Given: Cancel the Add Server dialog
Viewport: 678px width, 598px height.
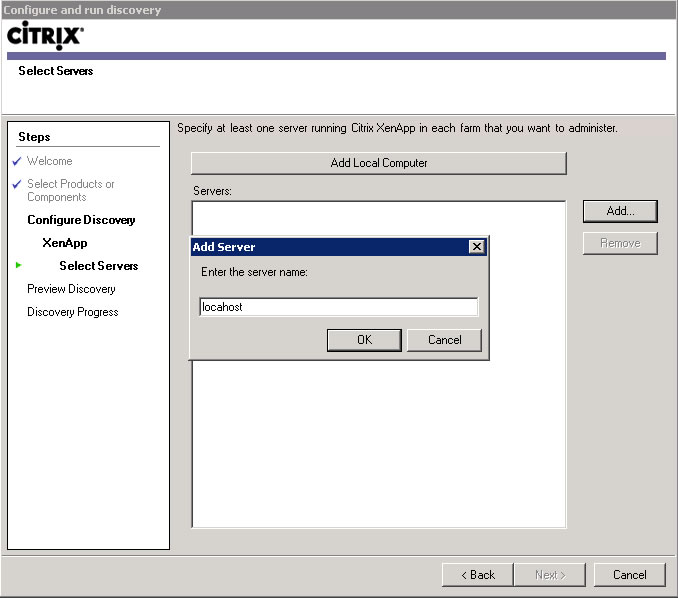Looking at the screenshot, I should coord(444,340).
